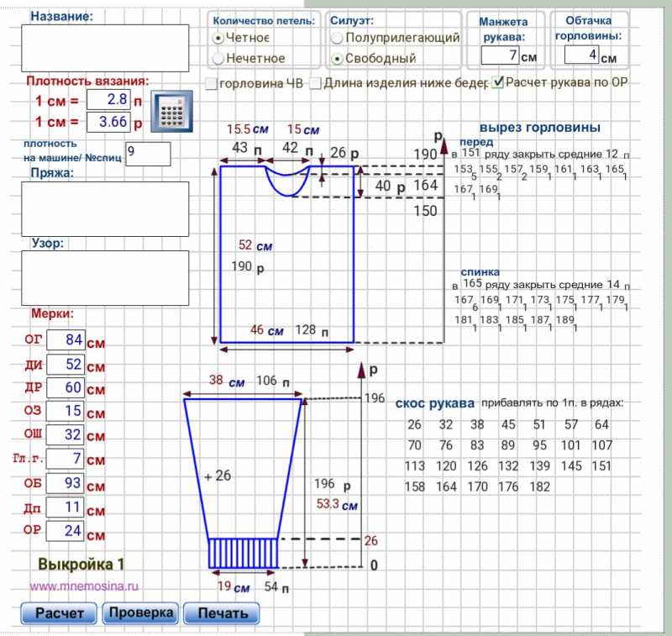The height and width of the screenshot is (636, 672).
Task: Click the stitches per cm field (2.8)
Action: (x=108, y=99)
